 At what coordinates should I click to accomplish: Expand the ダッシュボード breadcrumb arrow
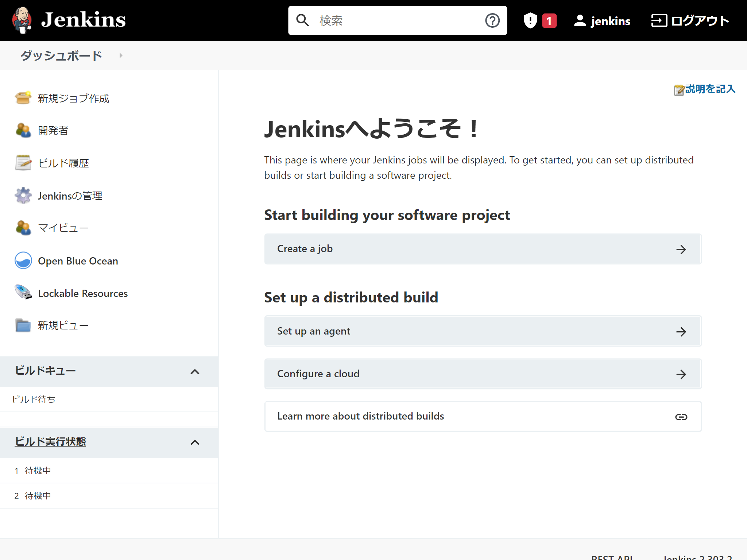point(121,55)
